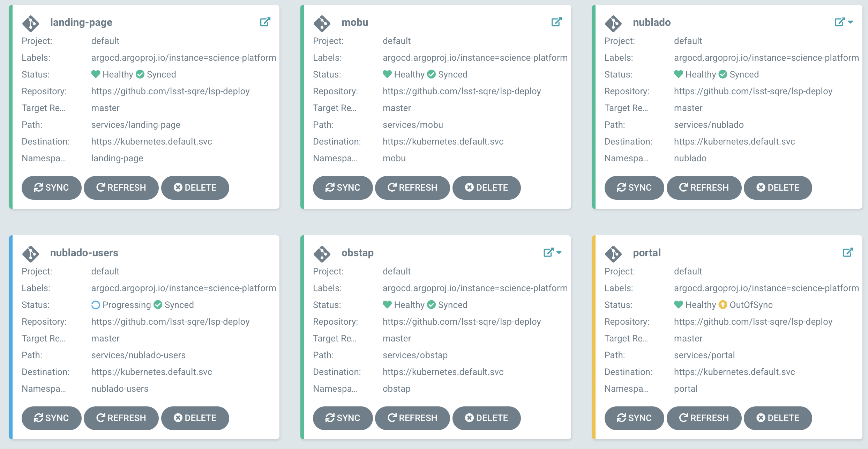Click mobu Healthy heart icon
This screenshot has height=449, width=868.
point(387,74)
